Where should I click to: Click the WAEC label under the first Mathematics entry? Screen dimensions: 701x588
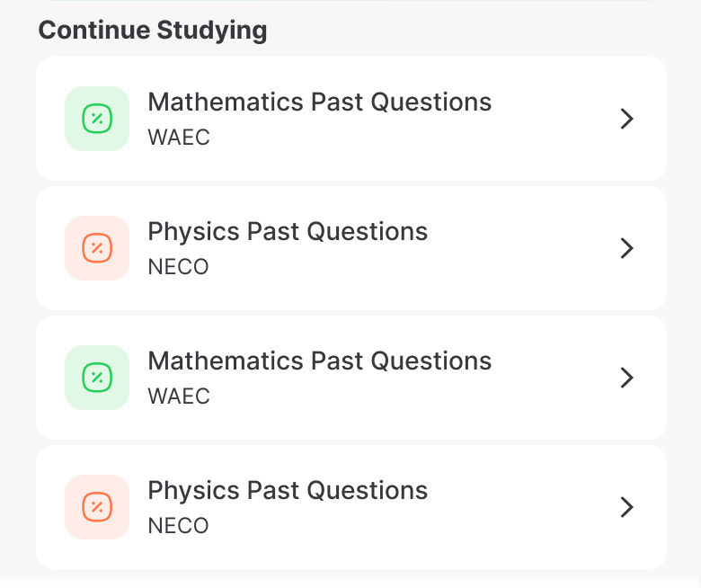(179, 138)
